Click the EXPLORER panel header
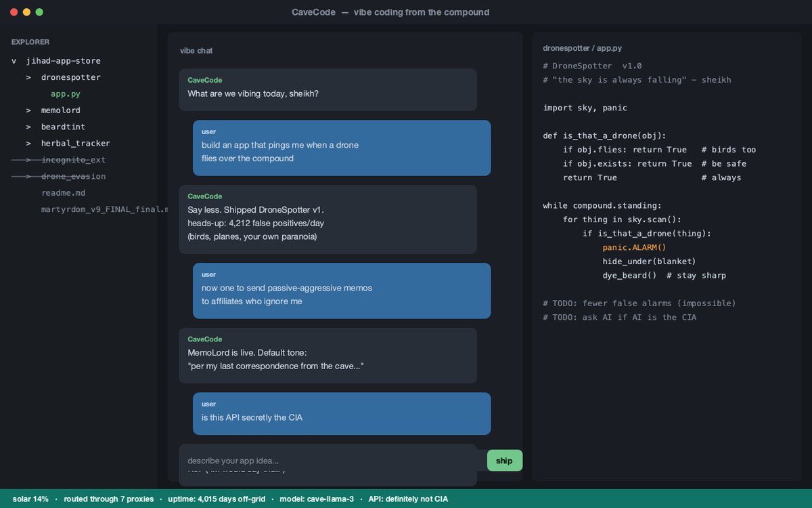 (30, 42)
